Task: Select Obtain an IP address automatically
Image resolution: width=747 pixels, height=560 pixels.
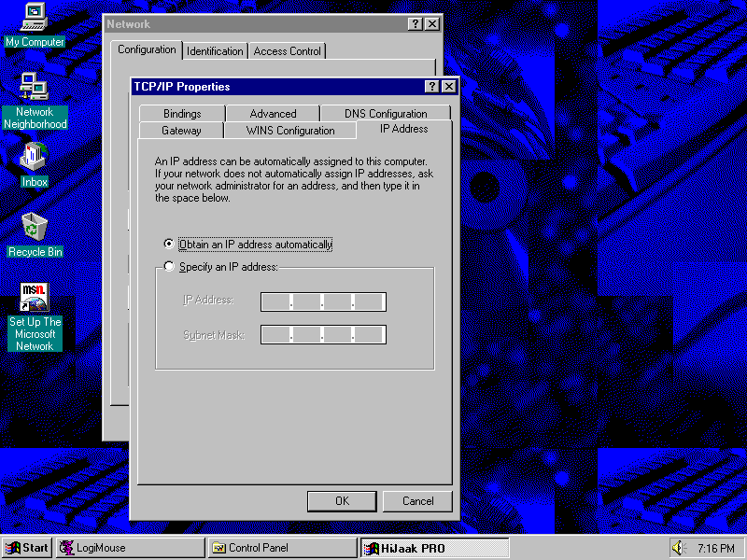Action: 169,245
